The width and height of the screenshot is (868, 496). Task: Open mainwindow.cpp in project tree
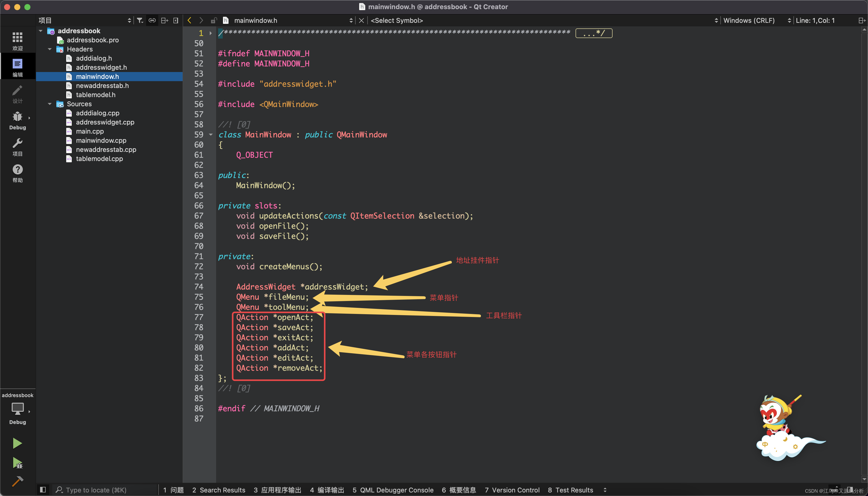coord(101,140)
